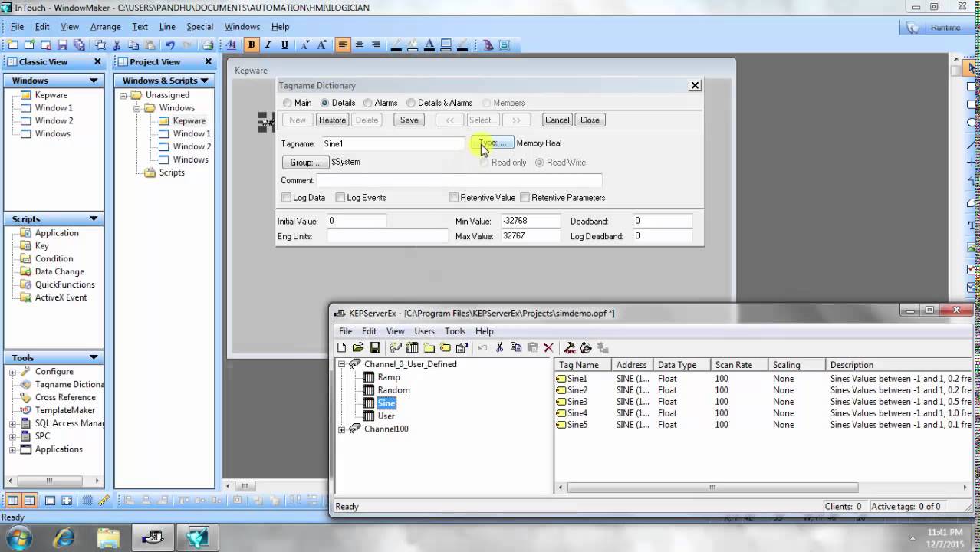
Task: Toggle Italic text formatting
Action: pyautogui.click(x=268, y=45)
